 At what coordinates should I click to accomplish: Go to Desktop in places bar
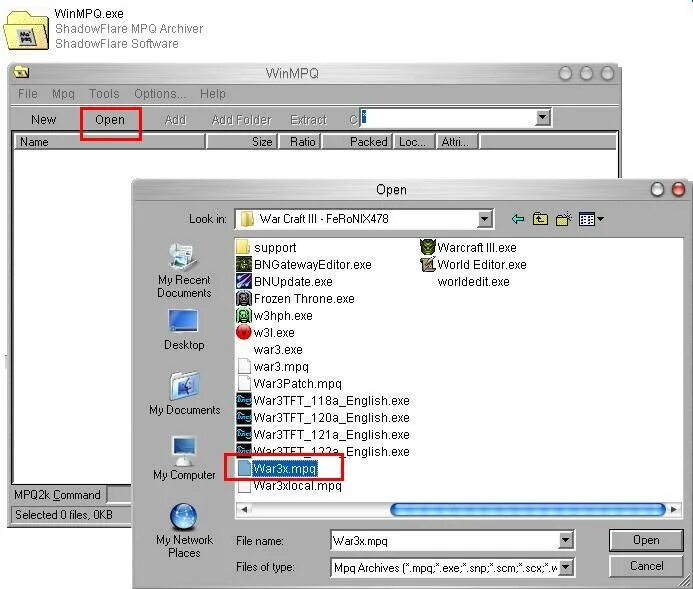click(x=184, y=330)
